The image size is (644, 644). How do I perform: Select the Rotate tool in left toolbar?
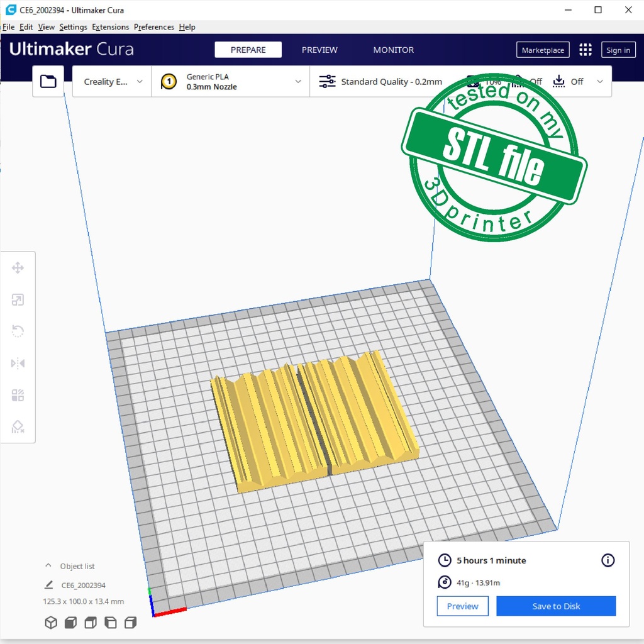click(18, 331)
